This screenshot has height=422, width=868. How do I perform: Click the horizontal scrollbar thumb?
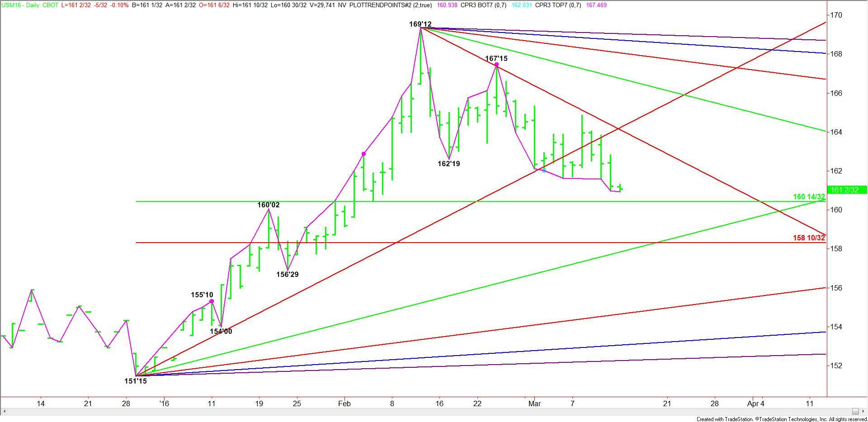point(855,412)
